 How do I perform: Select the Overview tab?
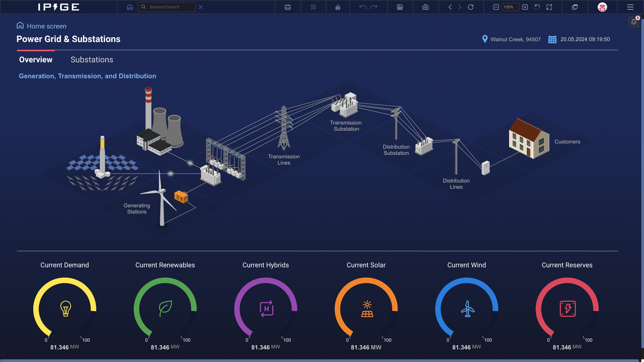(x=36, y=59)
